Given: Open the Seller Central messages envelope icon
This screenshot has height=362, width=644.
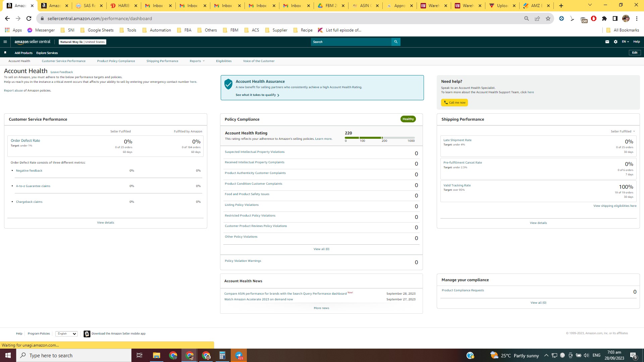Looking at the screenshot, I should [x=607, y=42].
